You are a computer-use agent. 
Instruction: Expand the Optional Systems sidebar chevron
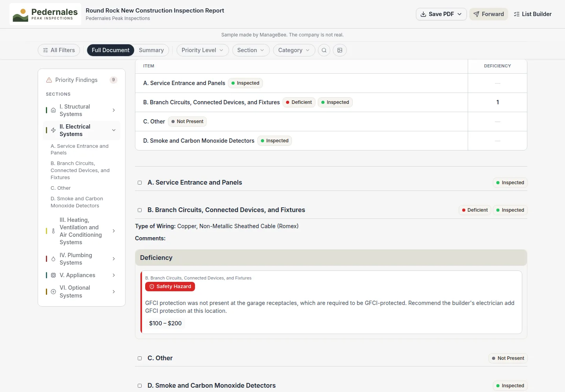point(114,292)
